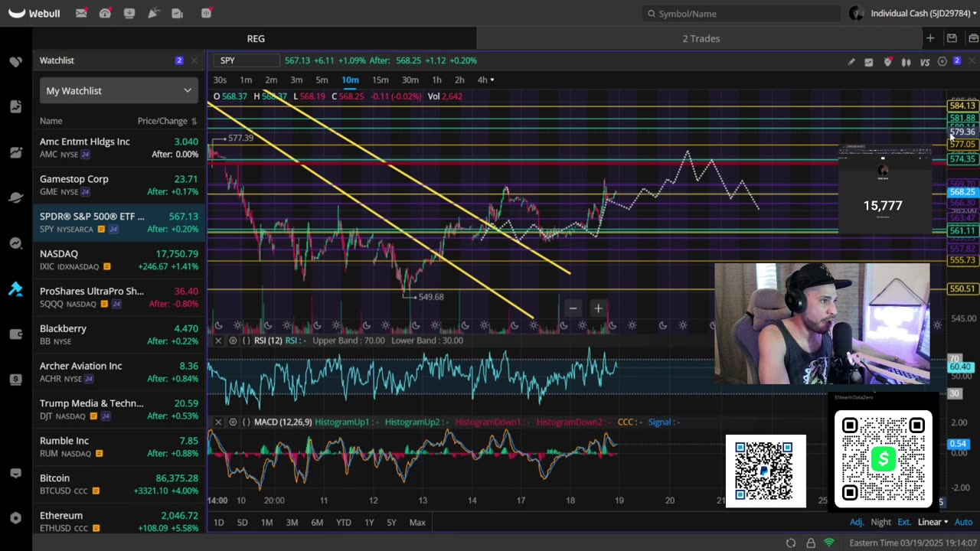The height and width of the screenshot is (551, 980).
Task: Add a new layout tab with plus
Action: tap(930, 38)
